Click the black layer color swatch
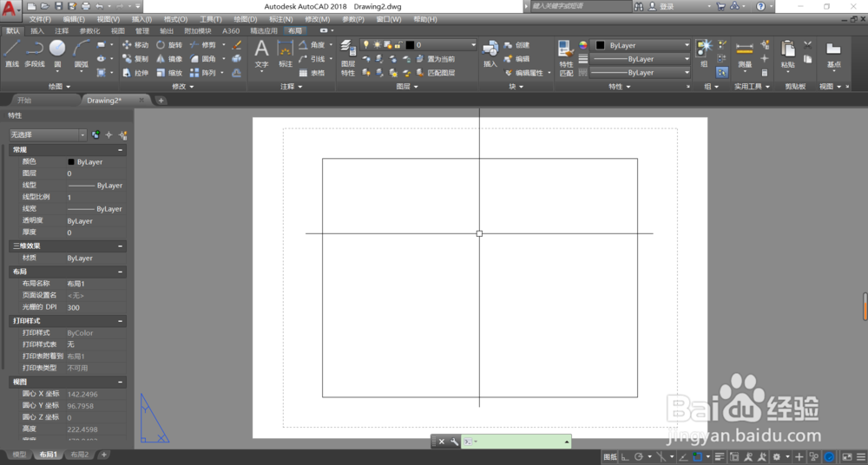Screen dimensions: 868x465 click(410, 45)
